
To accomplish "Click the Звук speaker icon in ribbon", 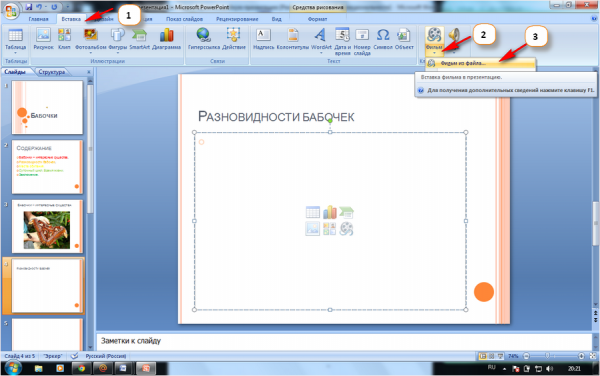I will tap(454, 35).
